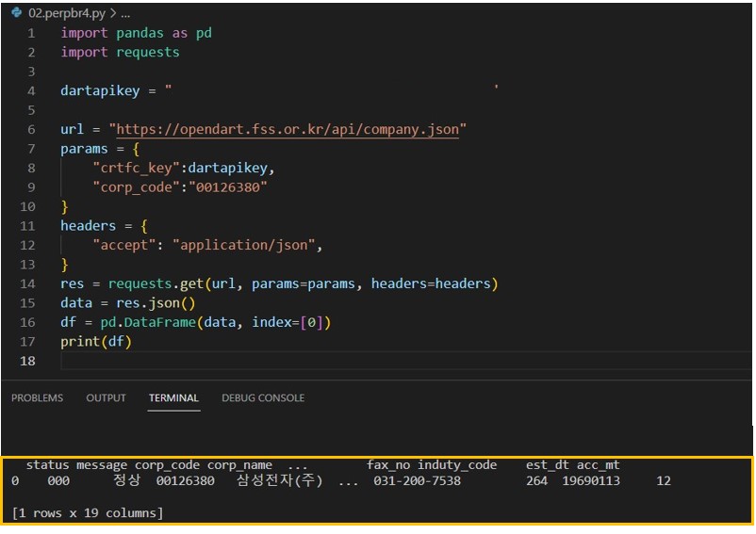This screenshot has width=756, height=534.
Task: Click empty line 18 in the editor
Action: [405, 361]
